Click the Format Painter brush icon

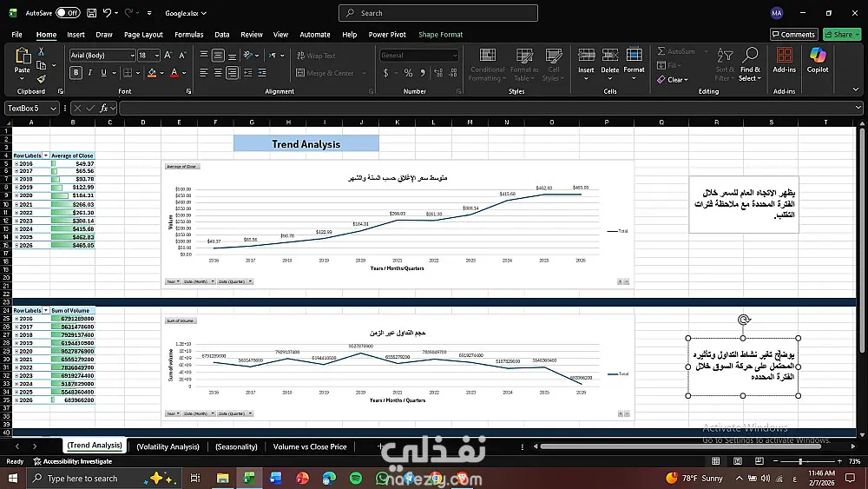point(41,79)
